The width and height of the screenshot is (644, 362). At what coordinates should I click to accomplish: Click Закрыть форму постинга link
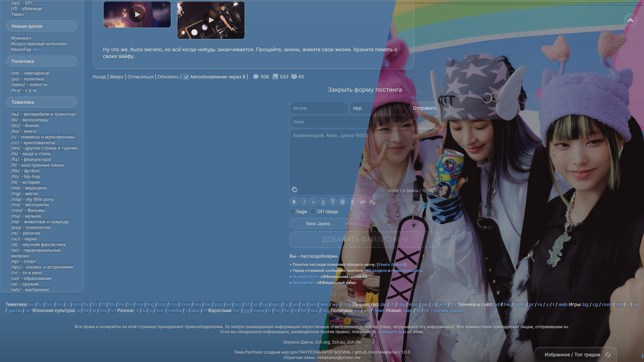coord(365,90)
